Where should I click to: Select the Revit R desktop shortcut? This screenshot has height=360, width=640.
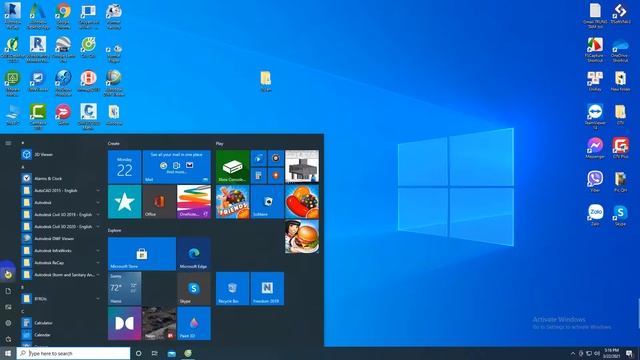38,49
